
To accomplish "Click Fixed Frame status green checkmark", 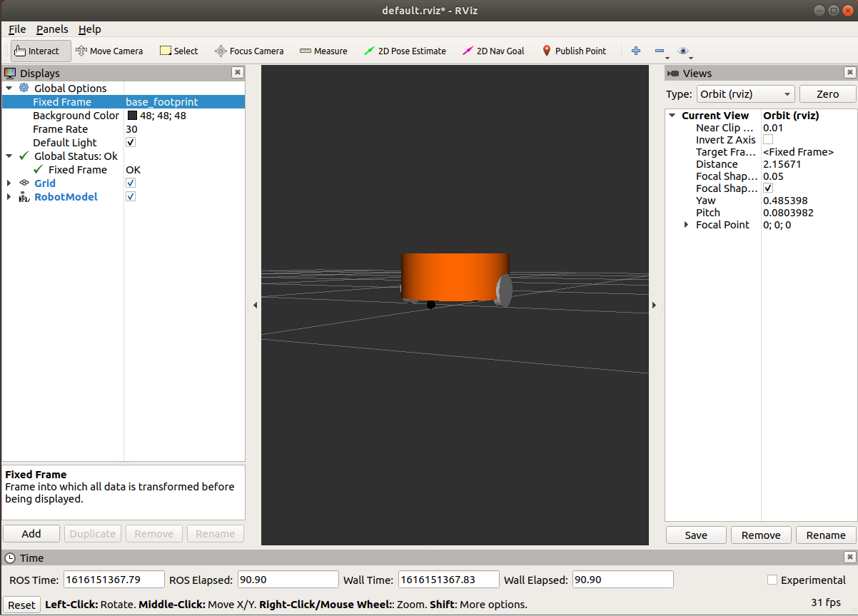I will click(39, 169).
